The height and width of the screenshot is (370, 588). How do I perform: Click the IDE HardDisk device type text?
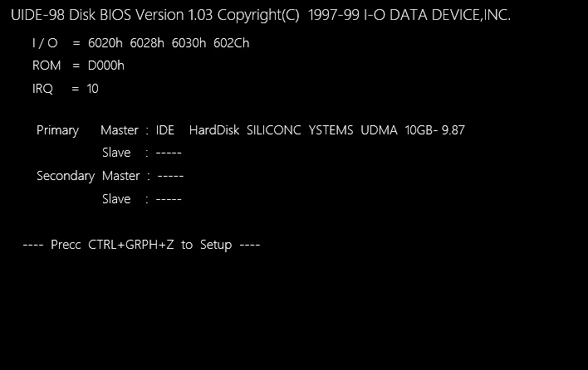point(198,130)
